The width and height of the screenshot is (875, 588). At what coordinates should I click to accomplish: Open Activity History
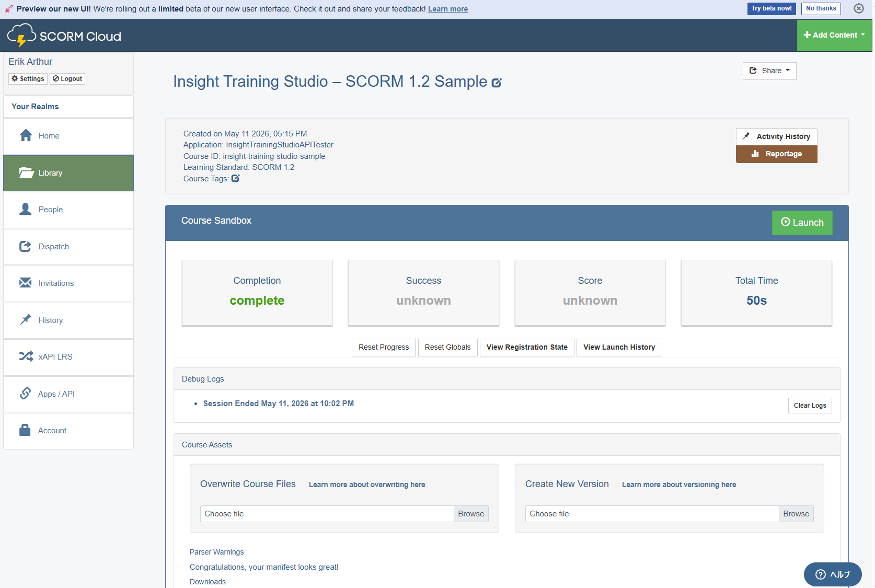click(x=777, y=136)
